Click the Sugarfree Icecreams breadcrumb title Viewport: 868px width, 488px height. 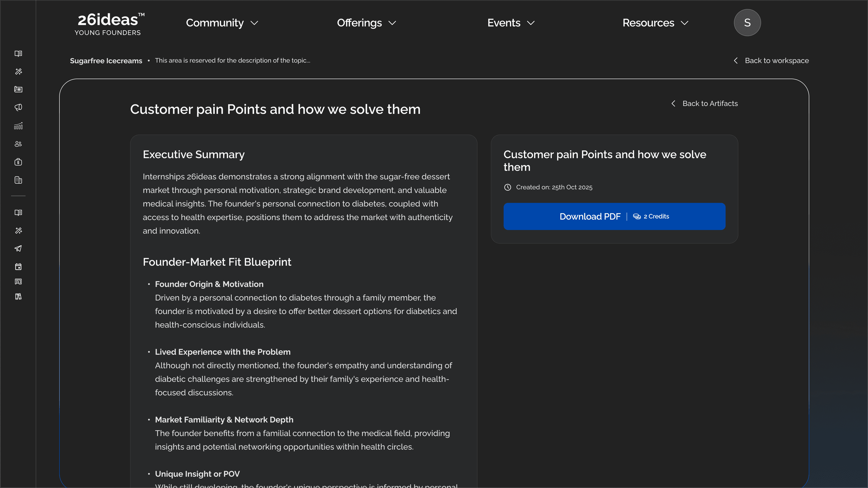click(x=106, y=61)
